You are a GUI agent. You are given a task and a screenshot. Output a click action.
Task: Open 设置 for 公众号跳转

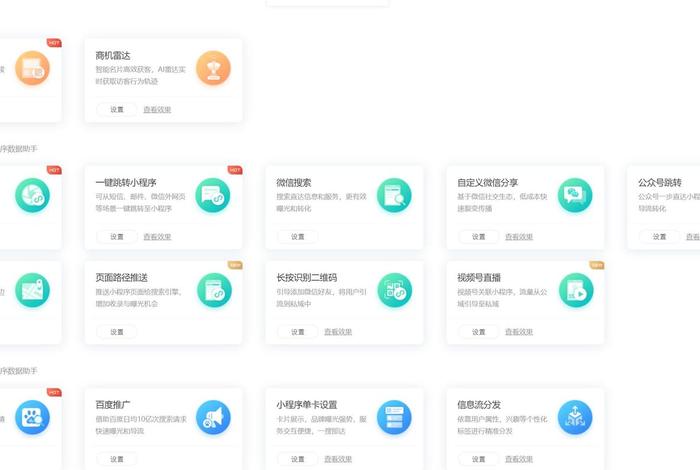659,237
